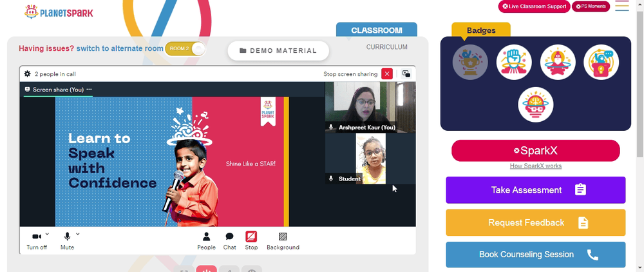Choose the raised fist badge
644x272 pixels.
tap(514, 62)
